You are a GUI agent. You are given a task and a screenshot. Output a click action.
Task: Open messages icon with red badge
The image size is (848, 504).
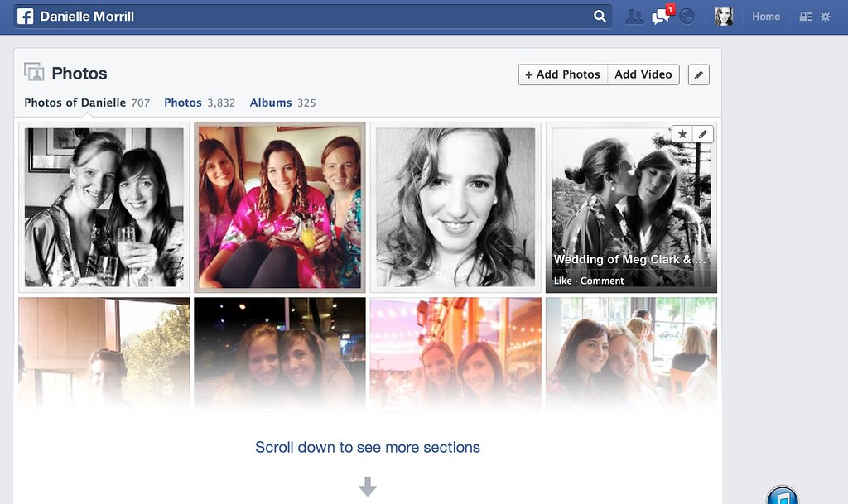[662, 15]
